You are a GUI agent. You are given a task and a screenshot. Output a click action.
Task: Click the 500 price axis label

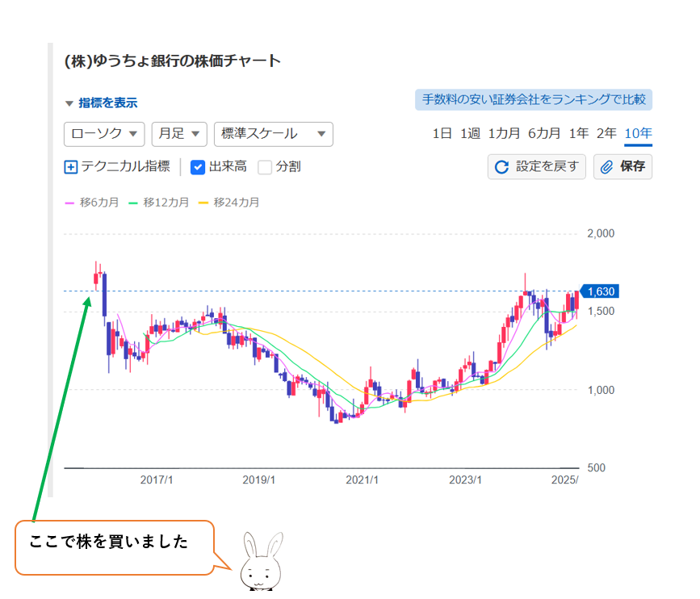pyautogui.click(x=597, y=467)
